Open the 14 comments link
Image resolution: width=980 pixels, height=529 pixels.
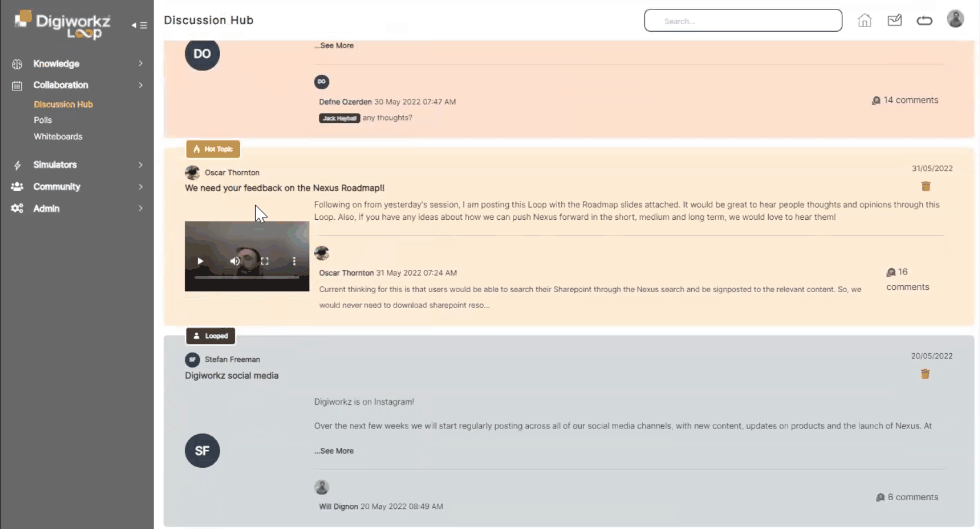pos(905,100)
